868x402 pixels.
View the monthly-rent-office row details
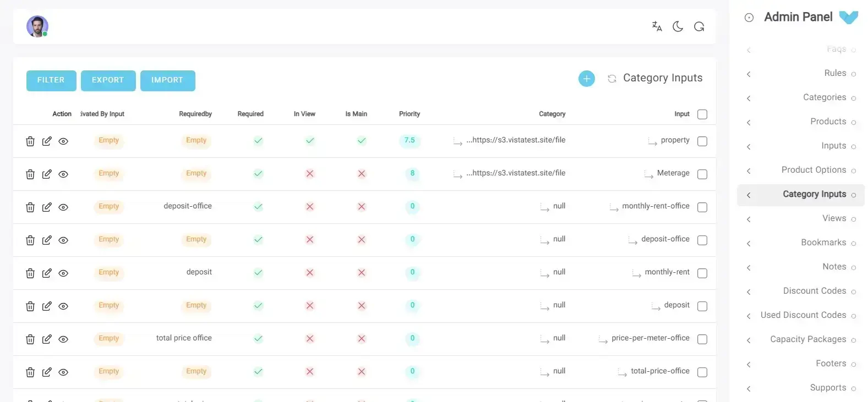pos(63,207)
